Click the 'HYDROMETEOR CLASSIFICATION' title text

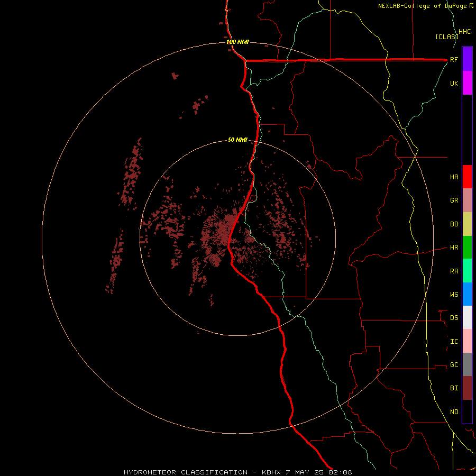click(x=186, y=472)
